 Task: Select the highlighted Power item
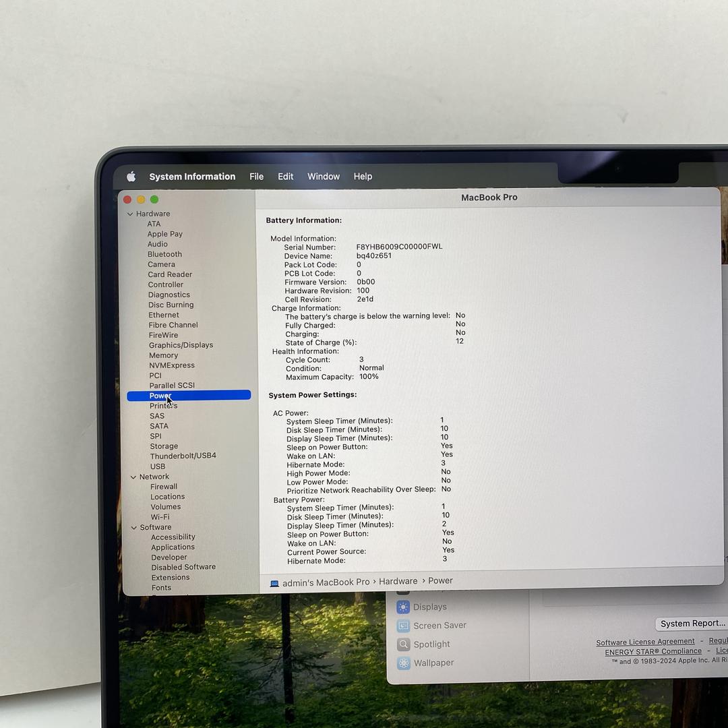189,396
